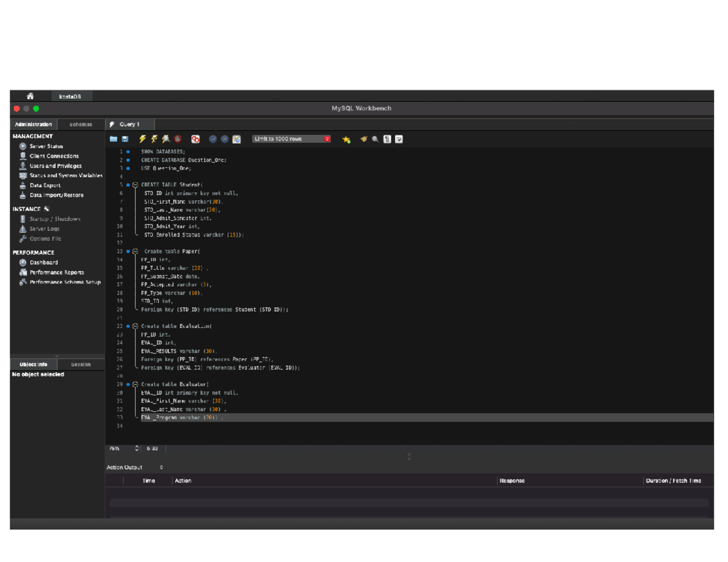Switch to the Schemas tab
The image size is (728, 562).
tap(81, 124)
